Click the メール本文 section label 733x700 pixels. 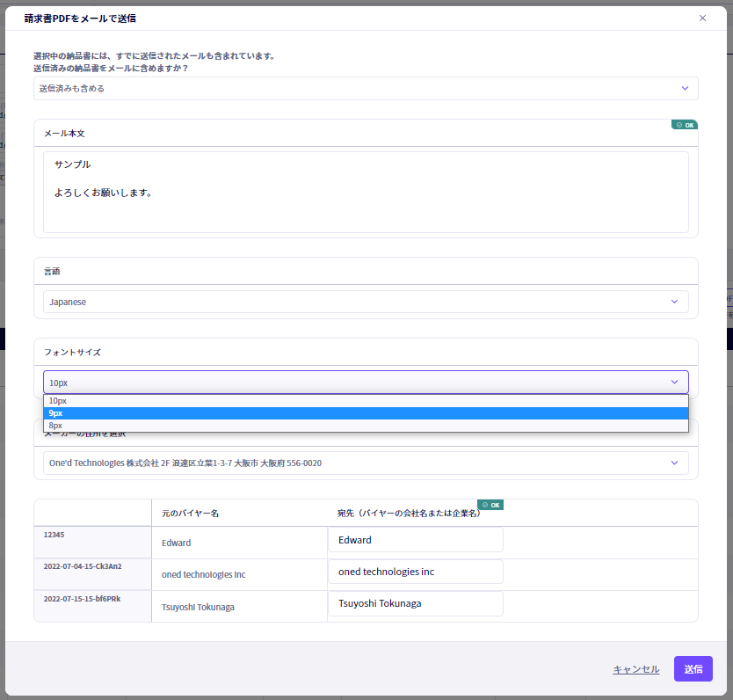coord(64,134)
